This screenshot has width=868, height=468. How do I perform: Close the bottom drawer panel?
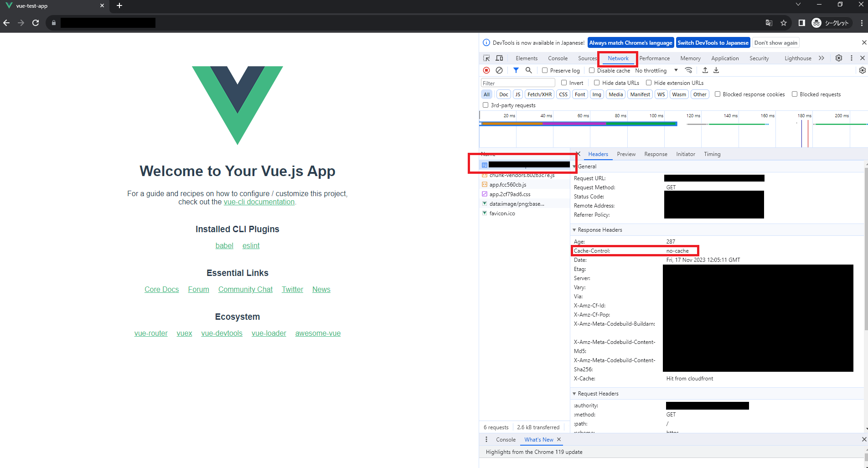(x=864, y=439)
